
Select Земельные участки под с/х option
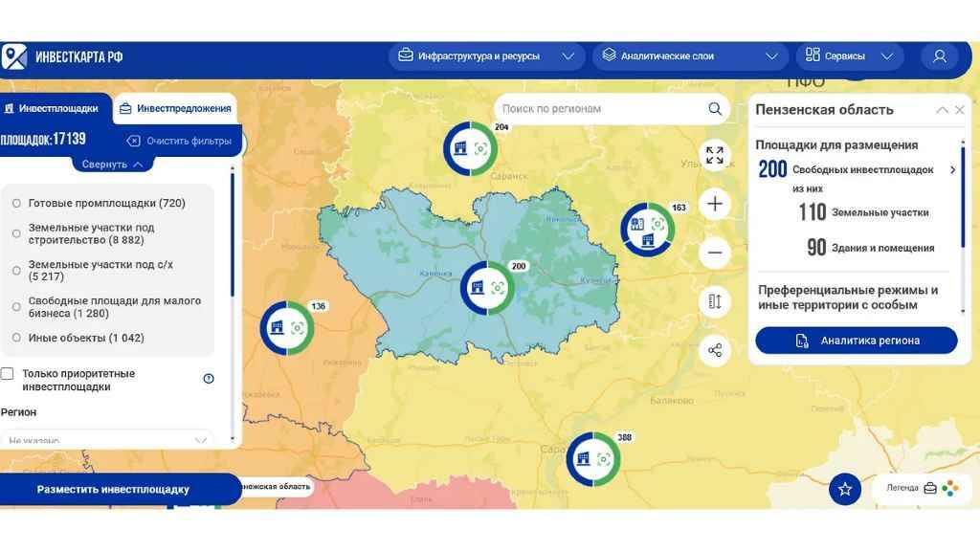pos(16,271)
